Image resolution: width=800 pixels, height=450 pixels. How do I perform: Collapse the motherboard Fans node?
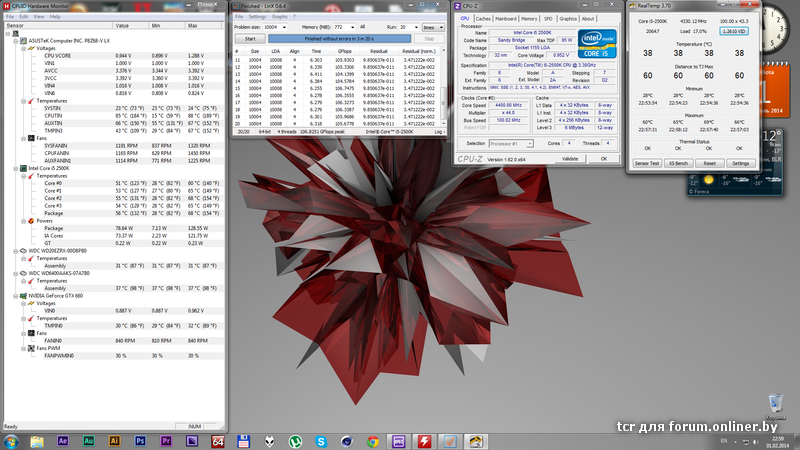[23, 138]
